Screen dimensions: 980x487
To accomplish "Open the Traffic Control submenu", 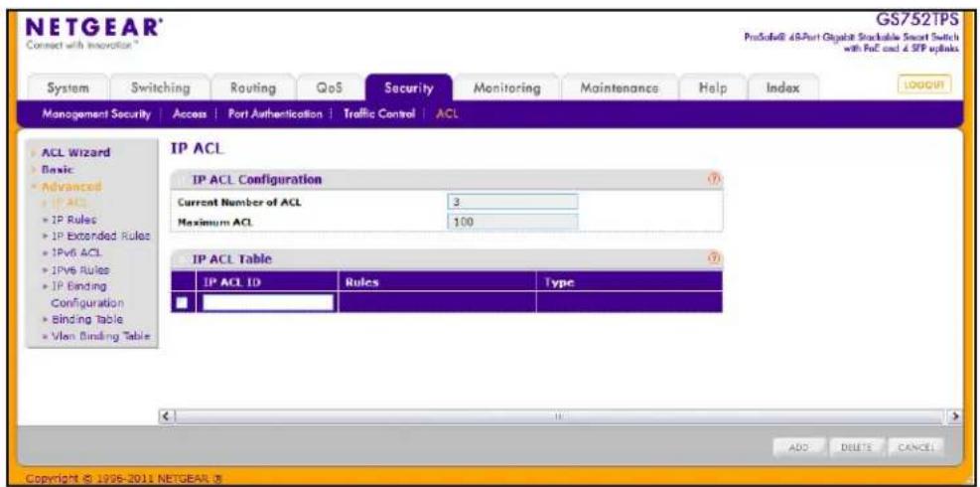I will [x=378, y=114].
